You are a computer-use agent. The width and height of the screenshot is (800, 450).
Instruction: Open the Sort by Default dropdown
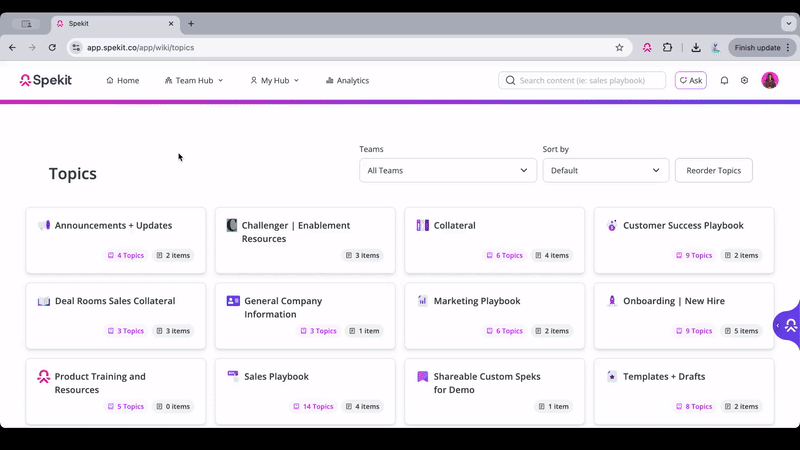[x=605, y=170]
